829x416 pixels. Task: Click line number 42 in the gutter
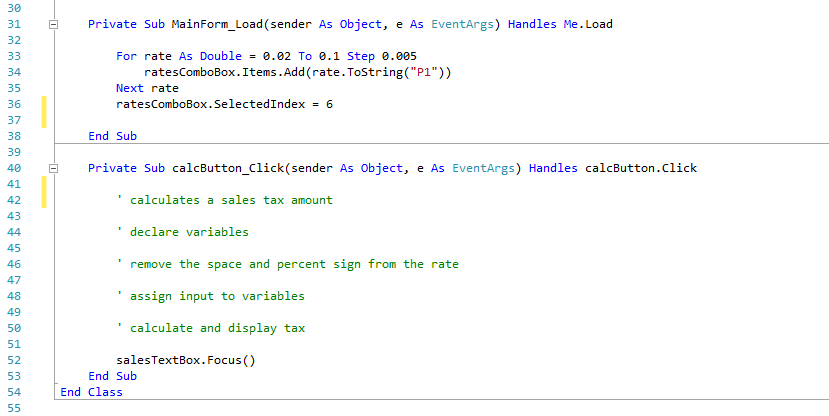(14, 200)
